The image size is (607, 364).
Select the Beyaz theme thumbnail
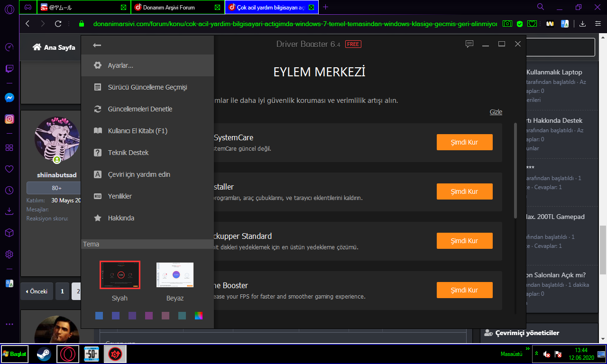(175, 275)
